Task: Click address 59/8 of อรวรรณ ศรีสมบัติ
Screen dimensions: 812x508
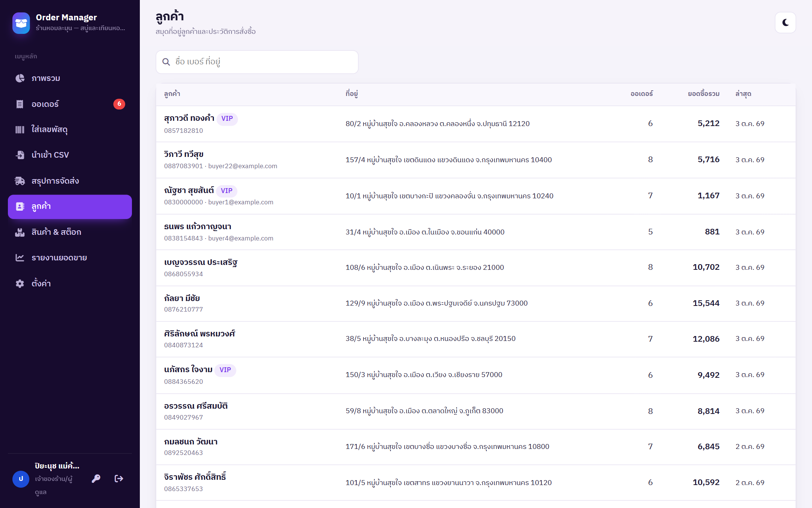Action: 424,411
